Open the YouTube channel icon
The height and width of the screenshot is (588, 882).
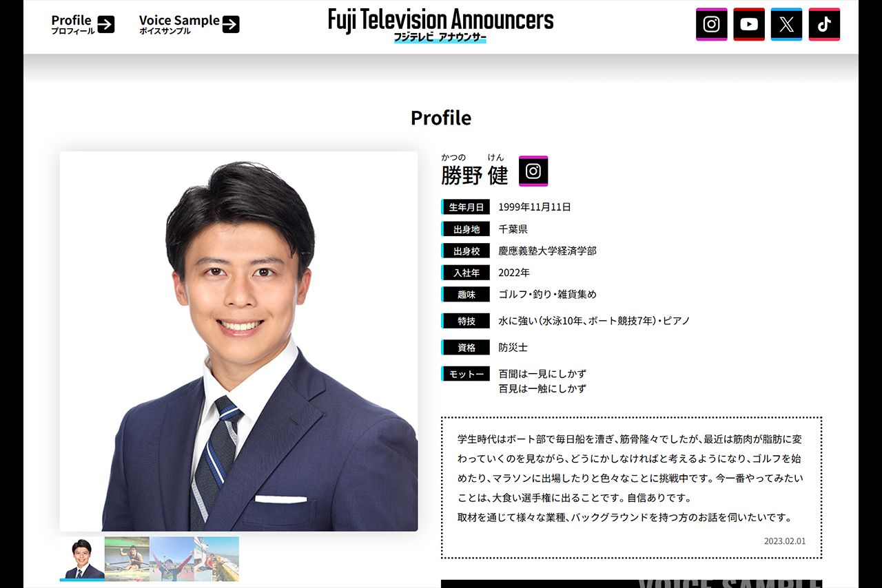(x=749, y=23)
